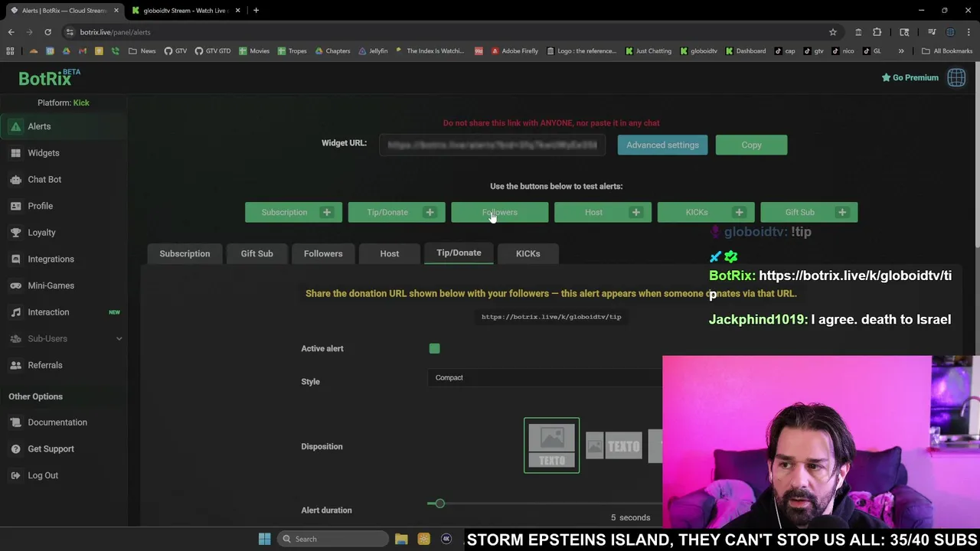Switch to the Subscription alert tab
This screenshot has height=551, width=980.
[x=185, y=253]
